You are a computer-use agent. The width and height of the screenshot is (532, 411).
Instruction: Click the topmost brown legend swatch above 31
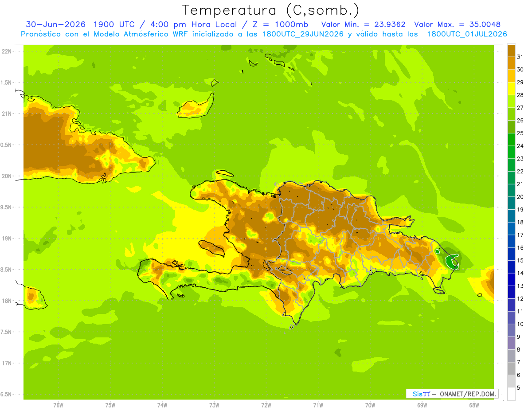(511, 51)
